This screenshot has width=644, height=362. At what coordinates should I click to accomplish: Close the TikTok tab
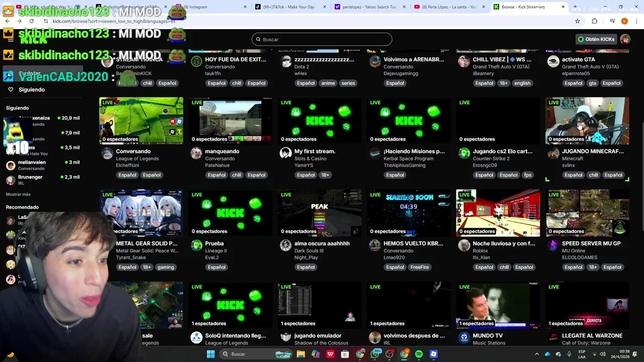tap(325, 7)
